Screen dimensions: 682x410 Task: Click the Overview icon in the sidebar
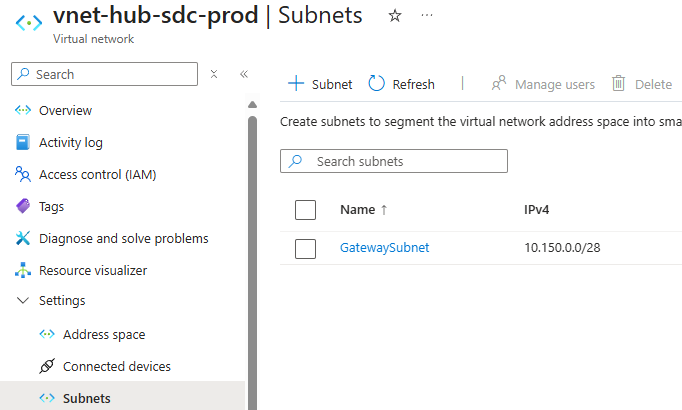pos(23,110)
